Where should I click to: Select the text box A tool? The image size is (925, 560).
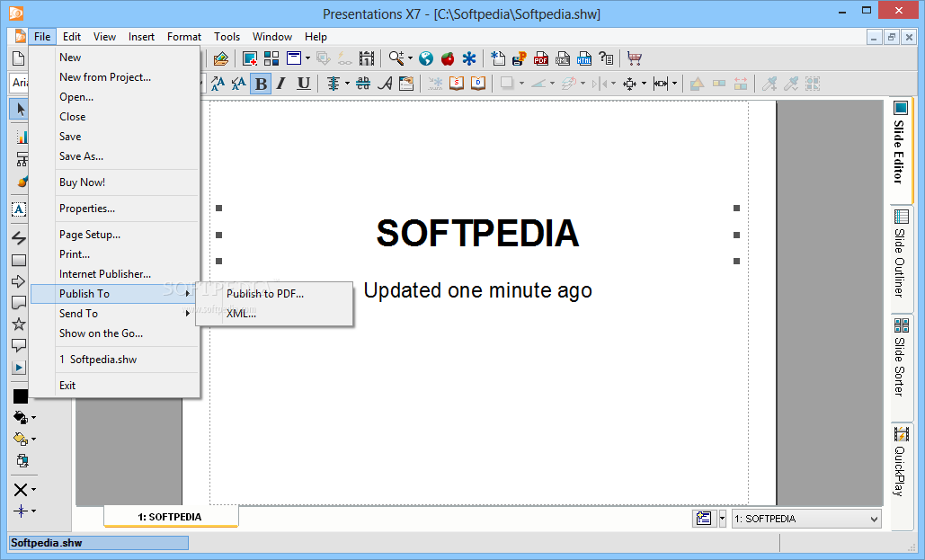click(19, 209)
